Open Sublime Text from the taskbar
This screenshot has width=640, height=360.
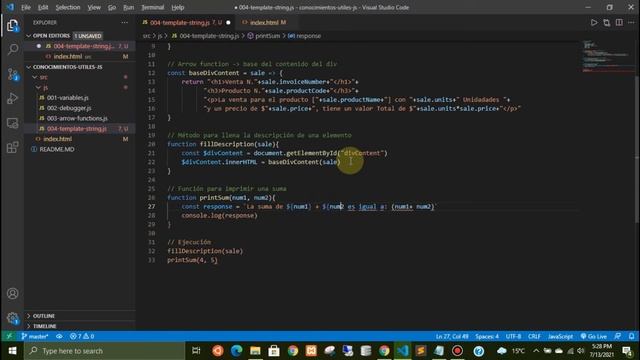420,351
